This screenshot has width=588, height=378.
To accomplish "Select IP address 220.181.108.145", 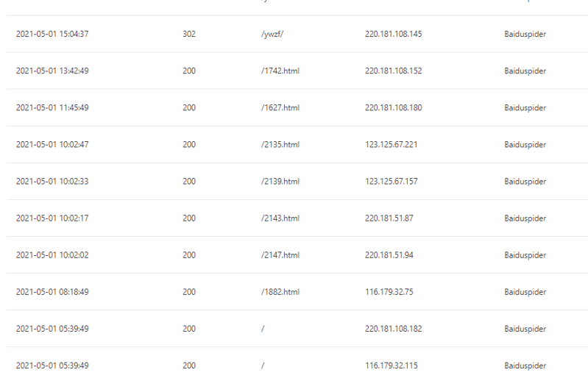I will point(393,35).
